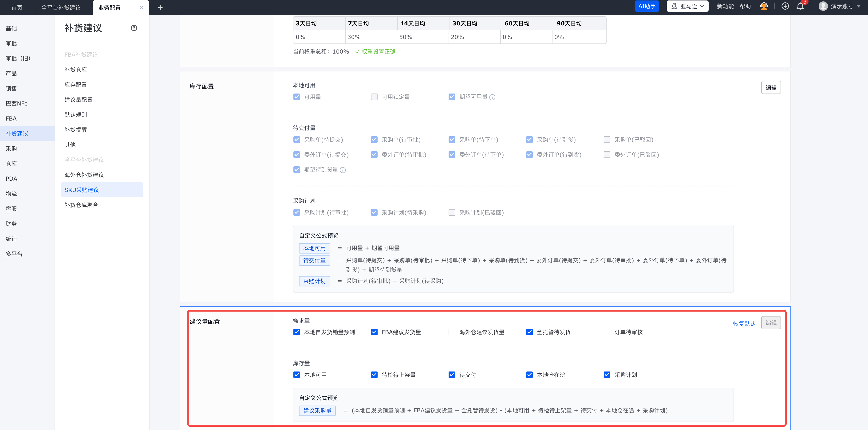Click the customer service headset icon
The width and height of the screenshot is (868, 430).
[x=764, y=6]
